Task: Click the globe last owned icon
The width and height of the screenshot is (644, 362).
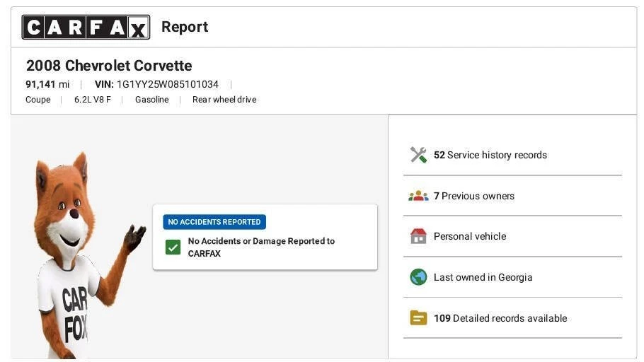Action: (x=418, y=277)
